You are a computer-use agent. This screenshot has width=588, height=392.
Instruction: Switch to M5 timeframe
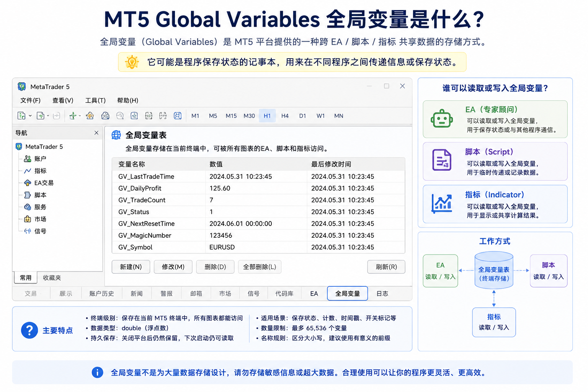pos(213,116)
